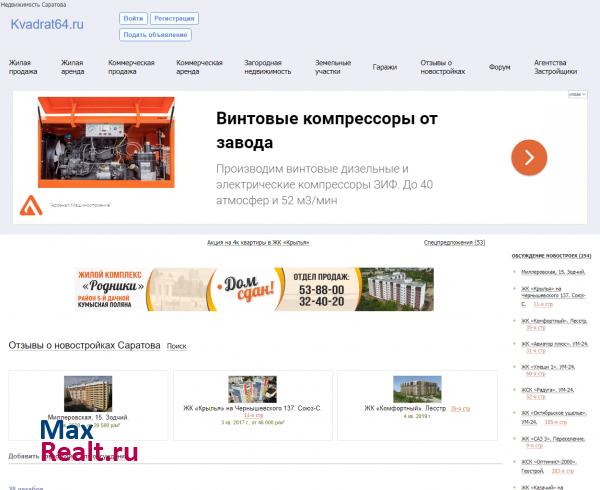Click the orange triangular advertiser logo in the ad
600x490 pixels.
point(31,205)
